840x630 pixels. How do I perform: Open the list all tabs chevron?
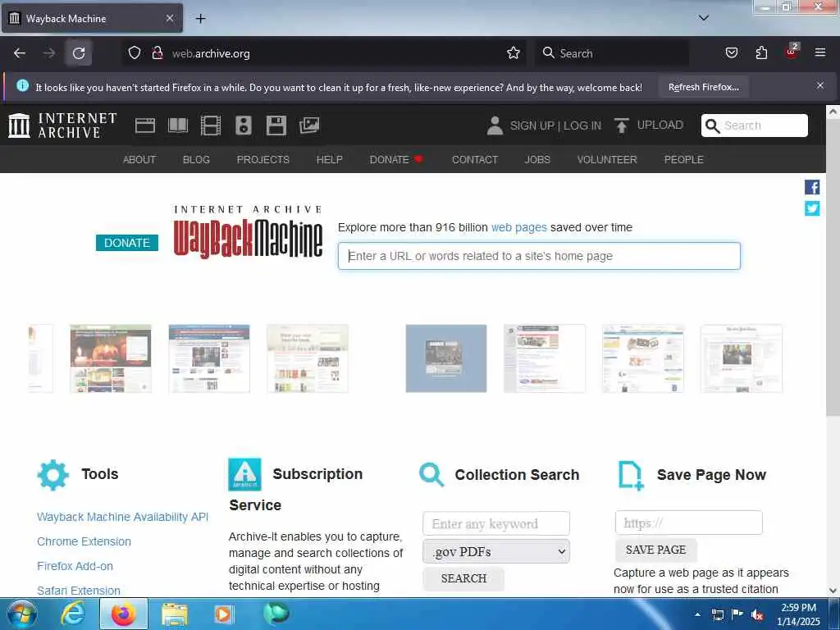pyautogui.click(x=704, y=18)
